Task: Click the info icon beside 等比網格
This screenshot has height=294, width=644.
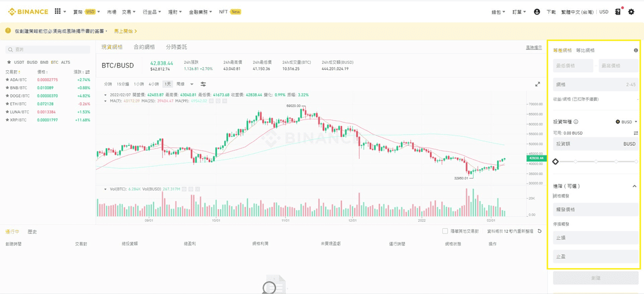Action: coord(636,50)
